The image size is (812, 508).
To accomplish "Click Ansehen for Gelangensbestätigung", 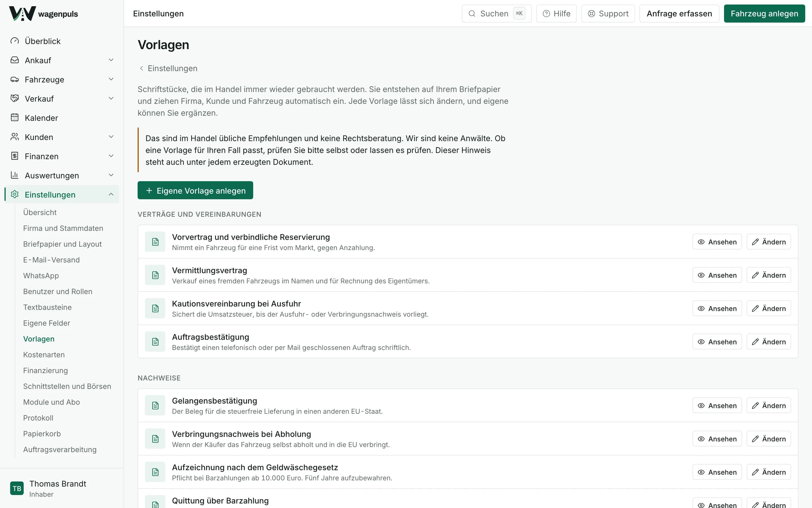I will [x=717, y=405].
